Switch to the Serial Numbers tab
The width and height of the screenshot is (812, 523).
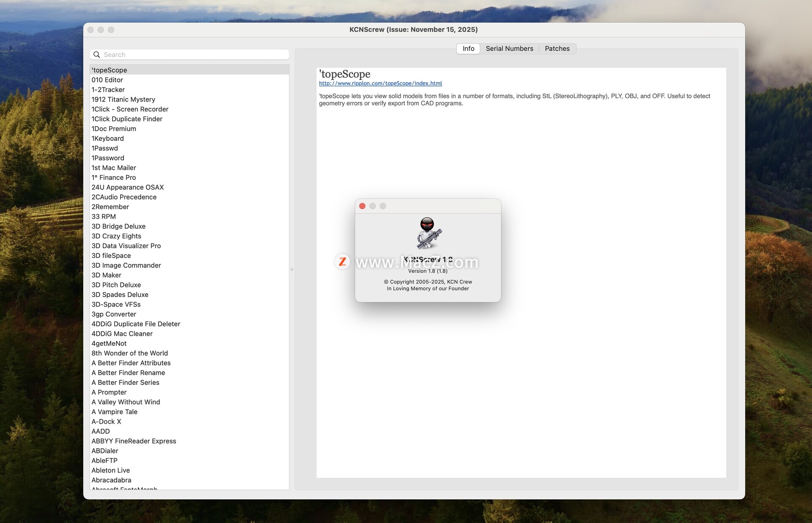[x=509, y=49]
